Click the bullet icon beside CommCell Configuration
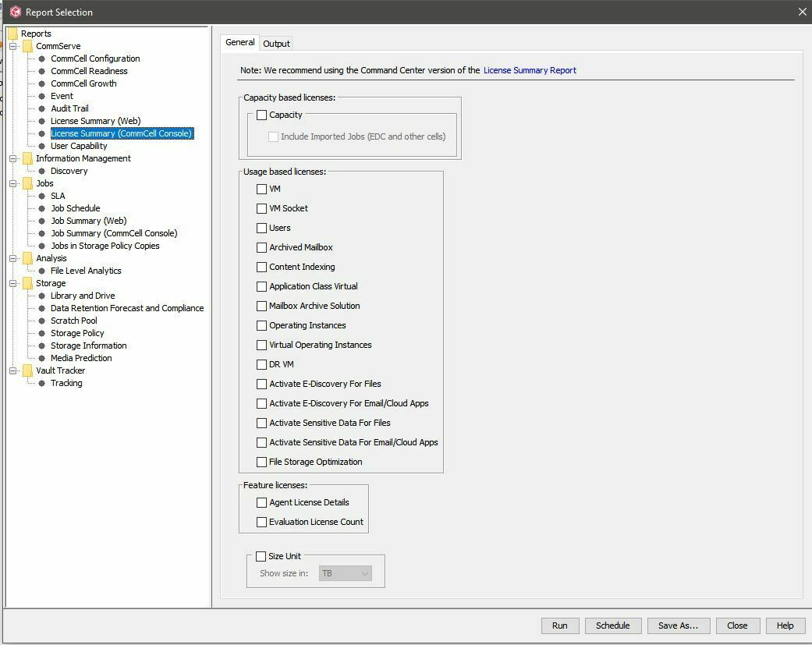812x645 pixels. (x=42, y=58)
